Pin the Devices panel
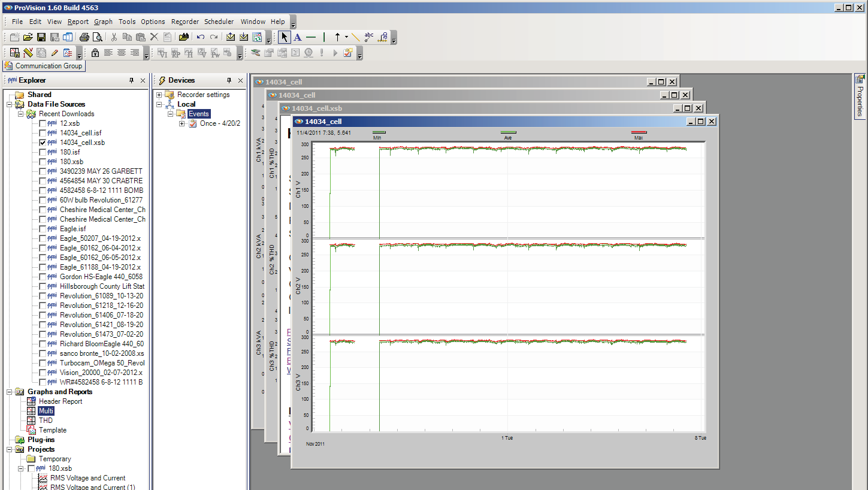 (229, 80)
